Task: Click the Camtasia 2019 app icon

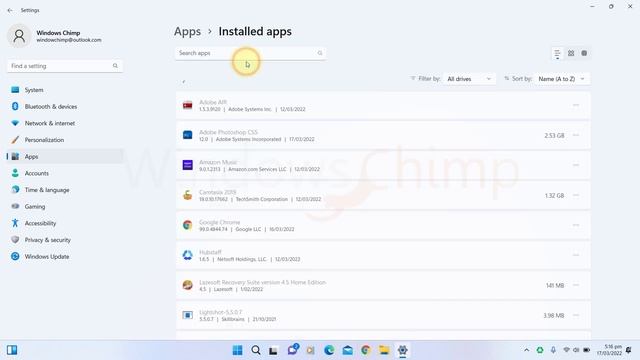Action: [187, 195]
